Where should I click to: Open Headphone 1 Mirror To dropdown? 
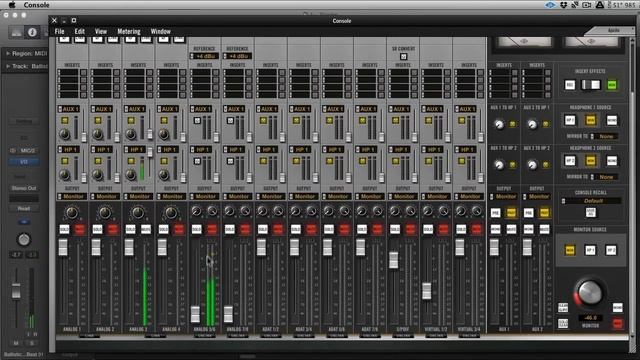(604, 136)
